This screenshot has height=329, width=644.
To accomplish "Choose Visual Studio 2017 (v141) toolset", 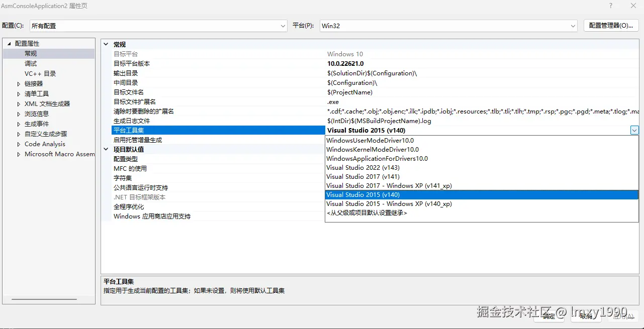I will click(x=482, y=177).
